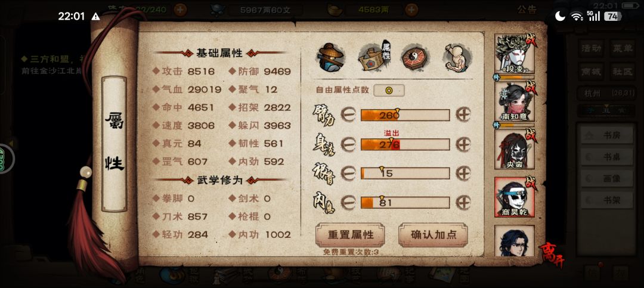Select the attributes scroll tab icon
644x288 pixels.
pyautogui.click(x=374, y=57)
